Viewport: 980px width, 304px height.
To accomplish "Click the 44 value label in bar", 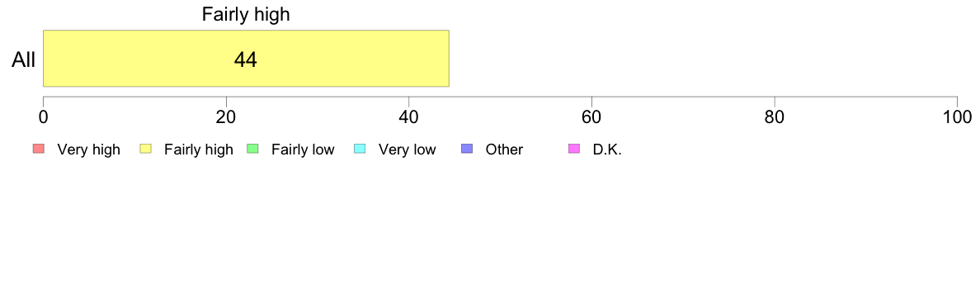I will [x=246, y=59].
